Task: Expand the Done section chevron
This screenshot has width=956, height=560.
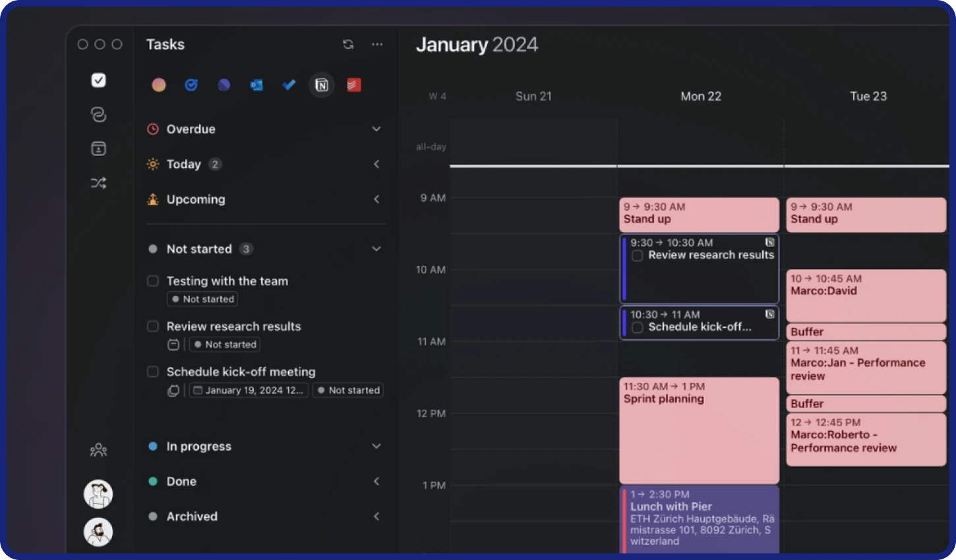Action: point(376,481)
